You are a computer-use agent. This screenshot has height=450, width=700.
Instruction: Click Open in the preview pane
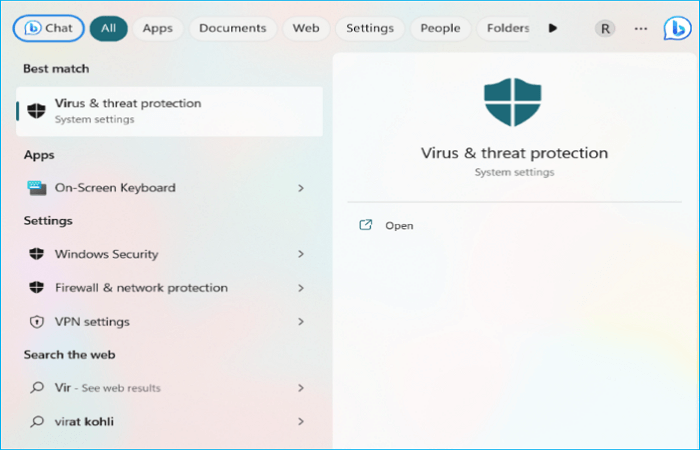(399, 225)
